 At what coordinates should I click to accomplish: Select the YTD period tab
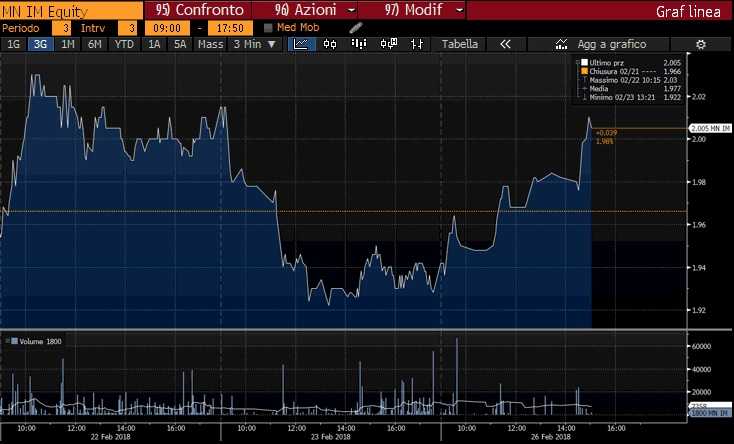pyautogui.click(x=125, y=44)
